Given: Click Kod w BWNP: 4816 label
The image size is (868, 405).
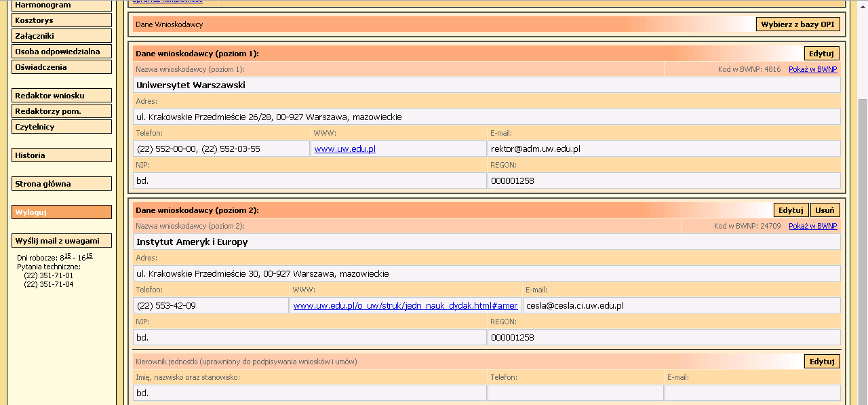Looking at the screenshot, I should (x=749, y=69).
